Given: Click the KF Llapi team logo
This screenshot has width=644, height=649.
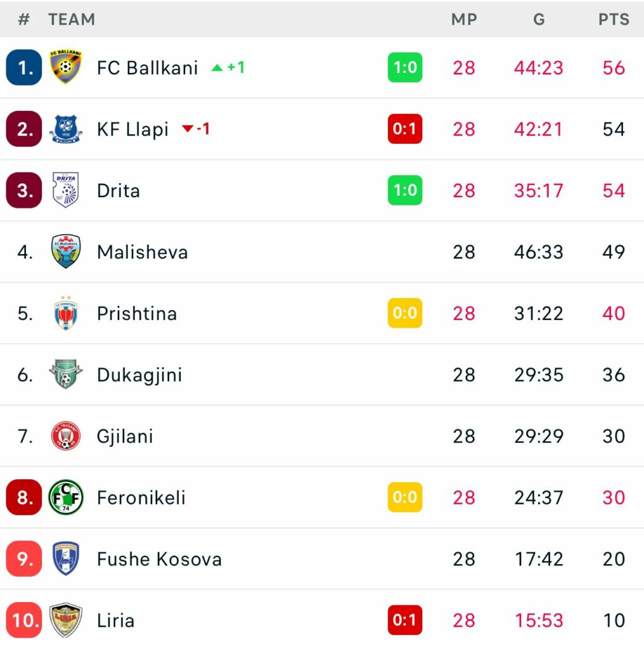Looking at the screenshot, I should tap(66, 129).
